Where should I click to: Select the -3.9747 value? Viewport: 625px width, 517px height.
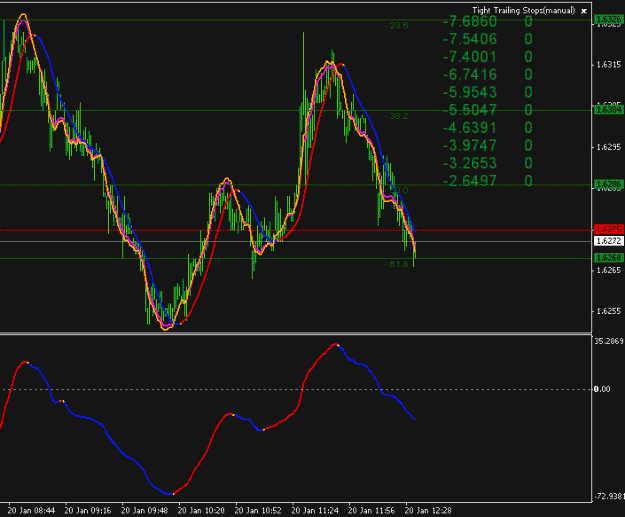click(x=470, y=145)
